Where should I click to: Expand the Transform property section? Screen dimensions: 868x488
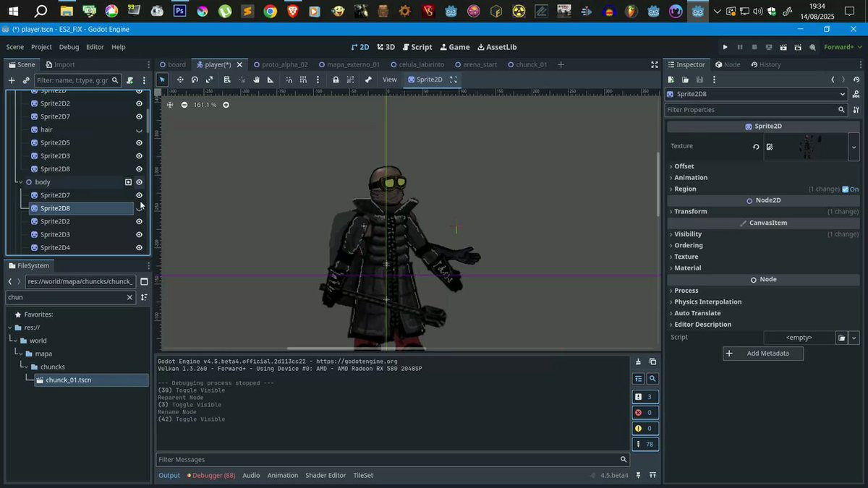click(x=690, y=212)
